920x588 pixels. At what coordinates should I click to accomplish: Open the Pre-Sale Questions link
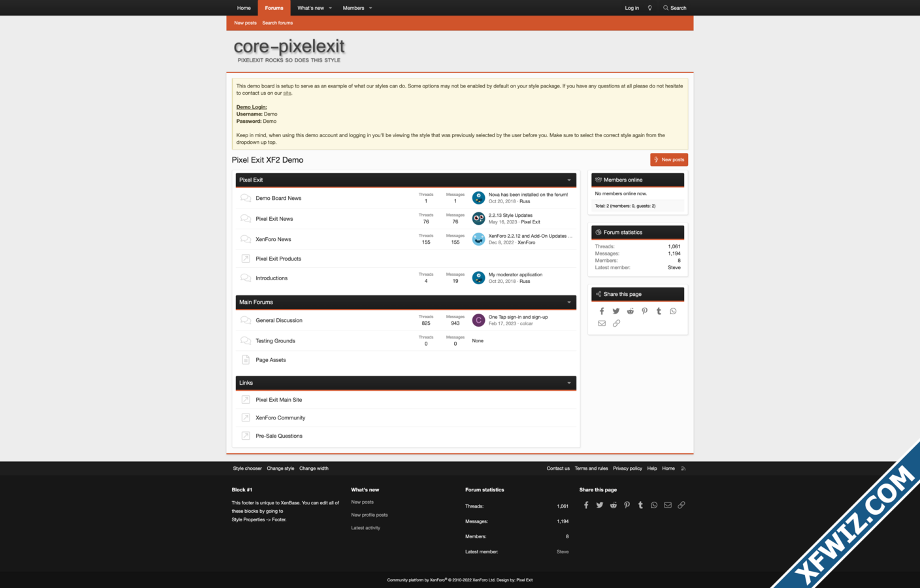point(279,436)
